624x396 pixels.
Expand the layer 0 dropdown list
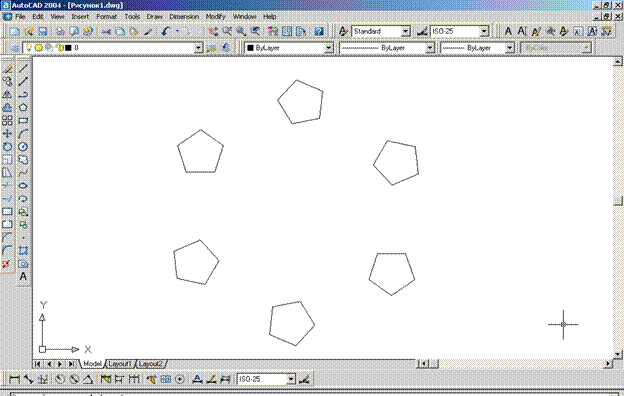point(198,48)
